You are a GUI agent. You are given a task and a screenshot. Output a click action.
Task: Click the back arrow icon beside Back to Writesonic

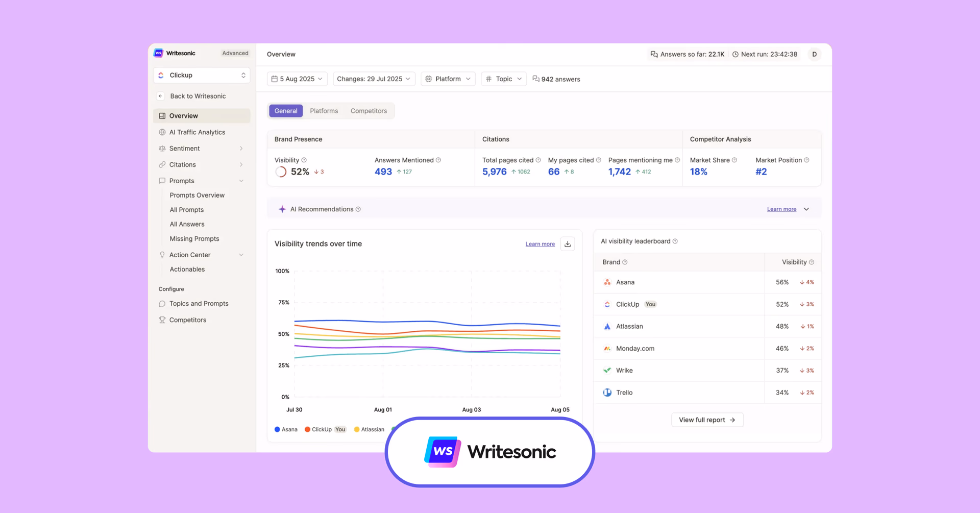160,96
